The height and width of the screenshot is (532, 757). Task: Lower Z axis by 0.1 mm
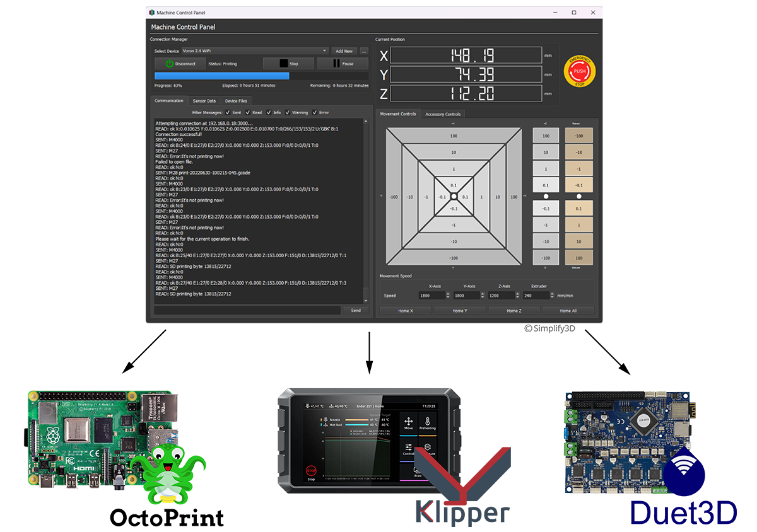pyautogui.click(x=546, y=209)
